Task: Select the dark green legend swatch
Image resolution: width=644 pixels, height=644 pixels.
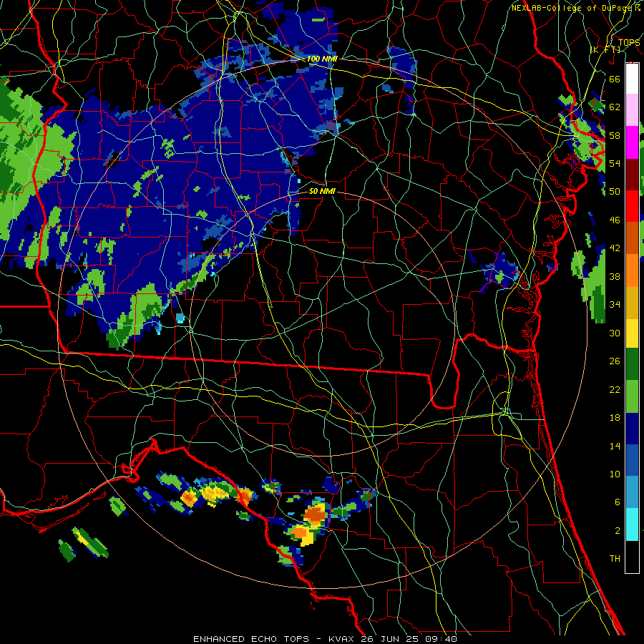Action: pos(632,364)
